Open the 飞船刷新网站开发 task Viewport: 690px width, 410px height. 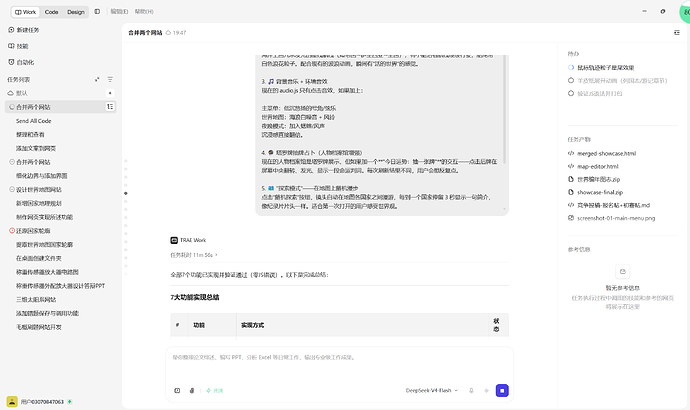pyautogui.click(x=39, y=327)
